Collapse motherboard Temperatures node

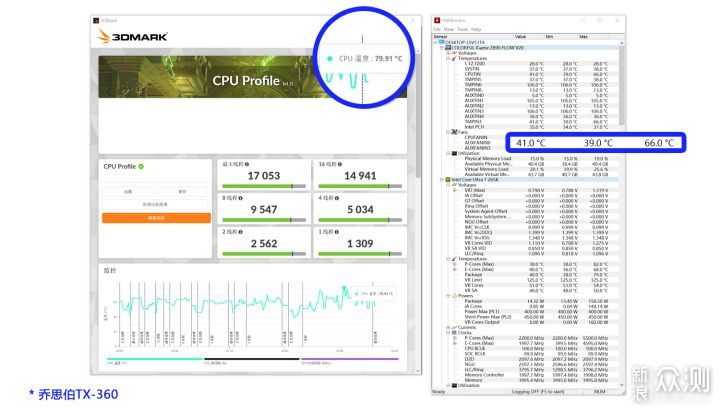(x=448, y=58)
